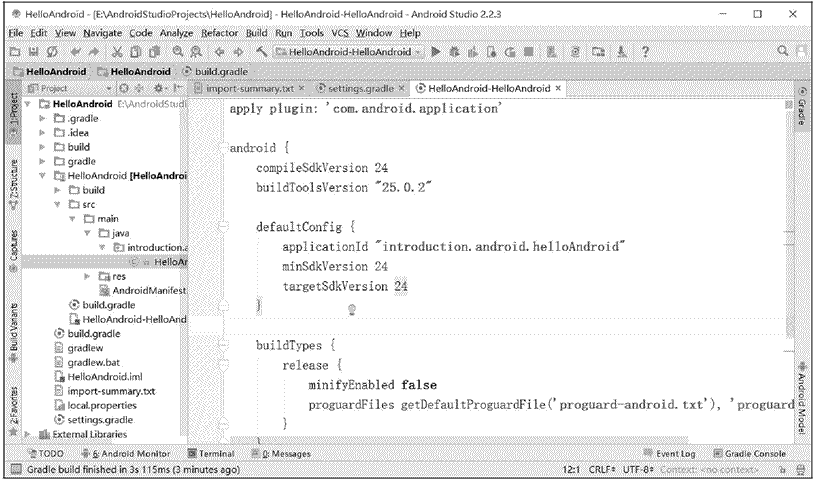This screenshot has width=814, height=483.
Task: Click the Undo arrow in toolbar
Action: tap(75, 51)
